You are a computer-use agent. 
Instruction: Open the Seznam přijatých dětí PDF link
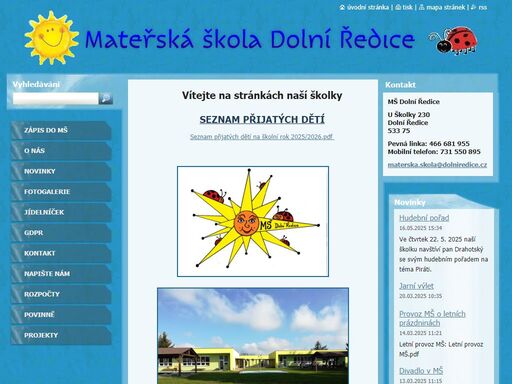pos(262,137)
